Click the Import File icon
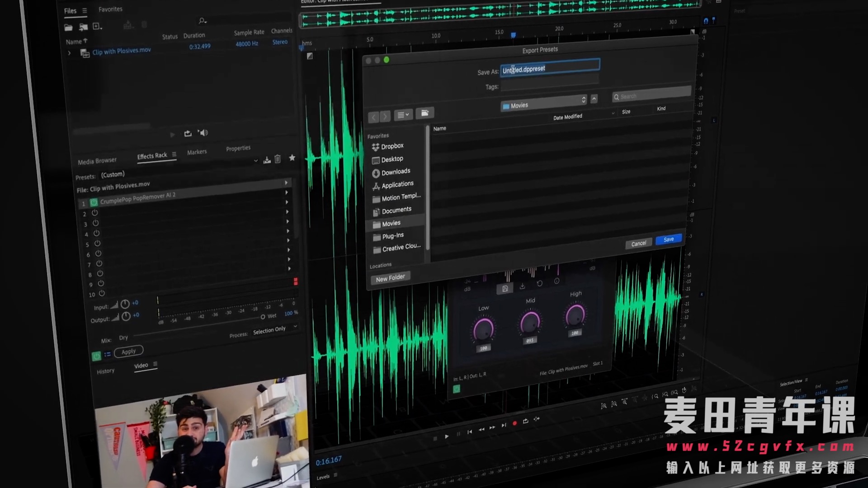 pyautogui.click(x=83, y=27)
